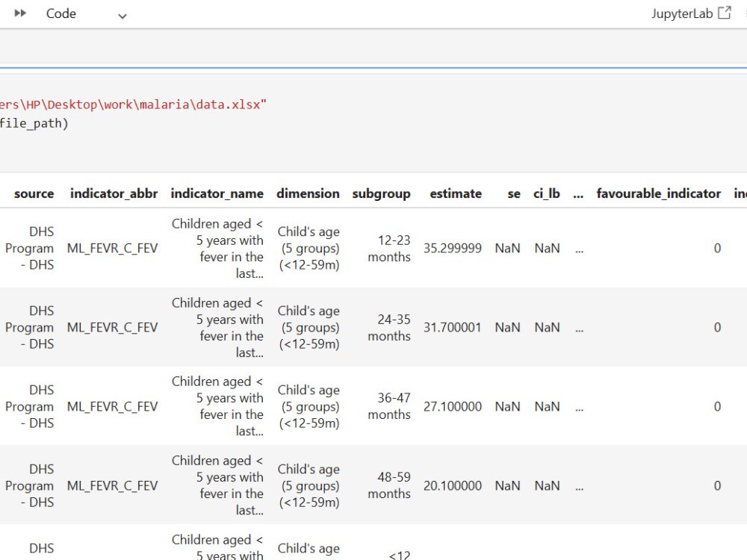Click the estimate column header
Screen dimensions: 747x560
click(x=456, y=194)
